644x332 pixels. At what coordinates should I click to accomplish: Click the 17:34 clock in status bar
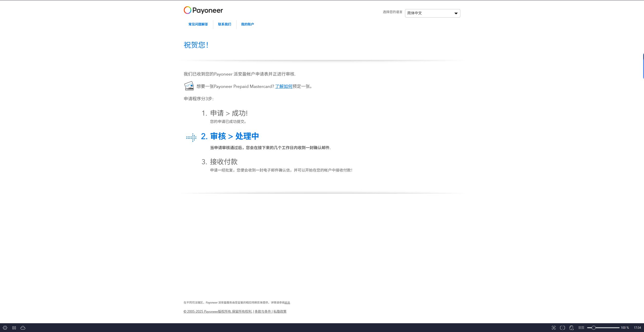point(637,328)
